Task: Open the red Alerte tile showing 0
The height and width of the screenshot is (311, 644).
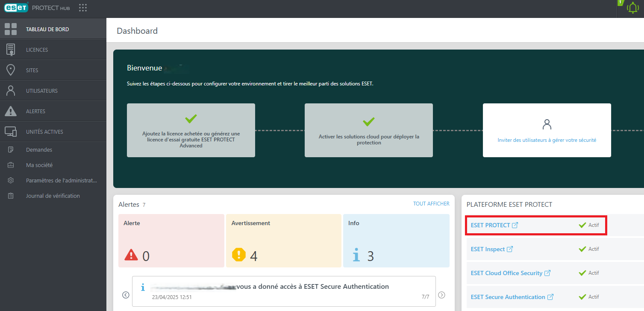Action: pos(171,241)
